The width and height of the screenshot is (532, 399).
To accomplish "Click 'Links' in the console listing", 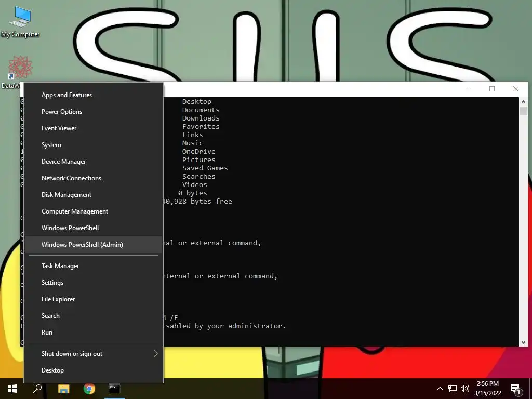I will point(192,135).
